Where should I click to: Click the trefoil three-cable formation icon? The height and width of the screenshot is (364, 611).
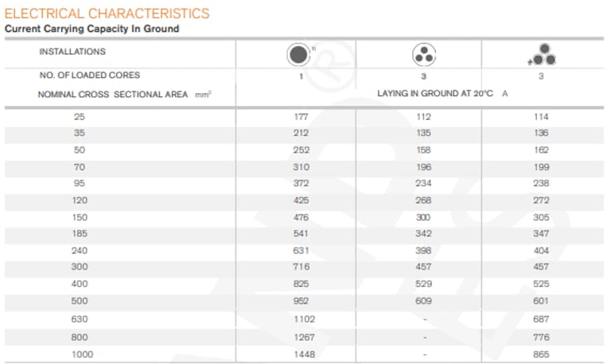point(542,55)
